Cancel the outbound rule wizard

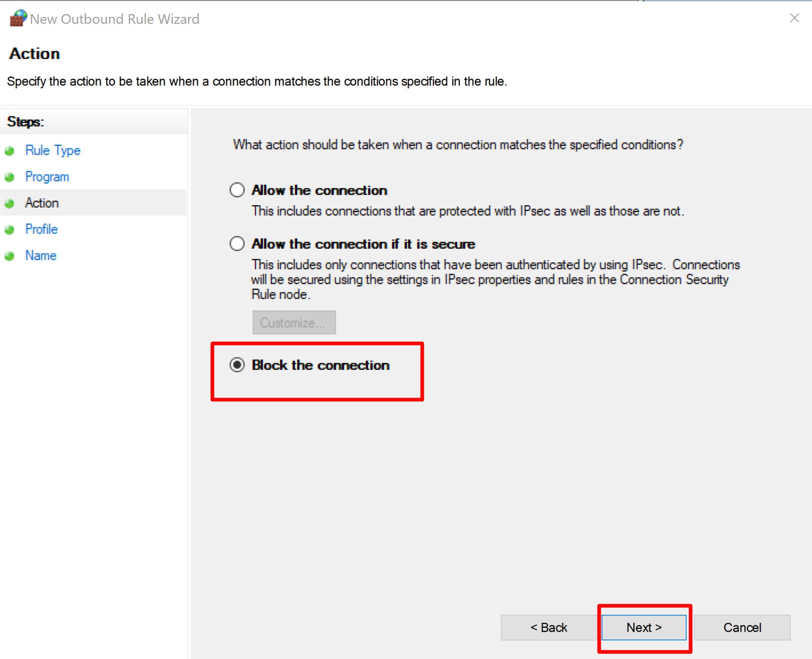tap(742, 627)
